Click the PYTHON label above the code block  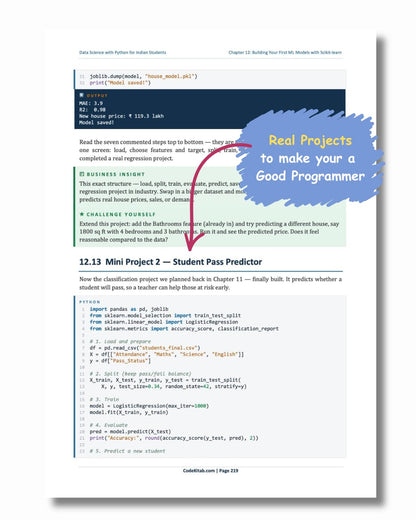pos(89,302)
